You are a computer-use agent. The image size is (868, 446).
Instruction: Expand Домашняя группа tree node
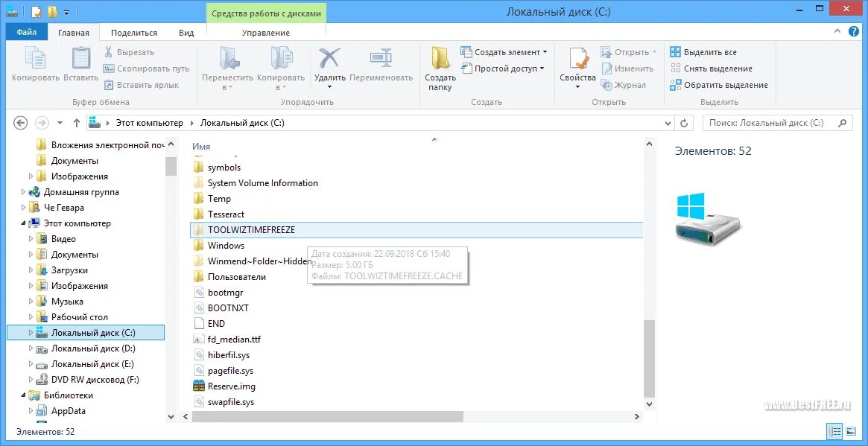pyautogui.click(x=23, y=192)
